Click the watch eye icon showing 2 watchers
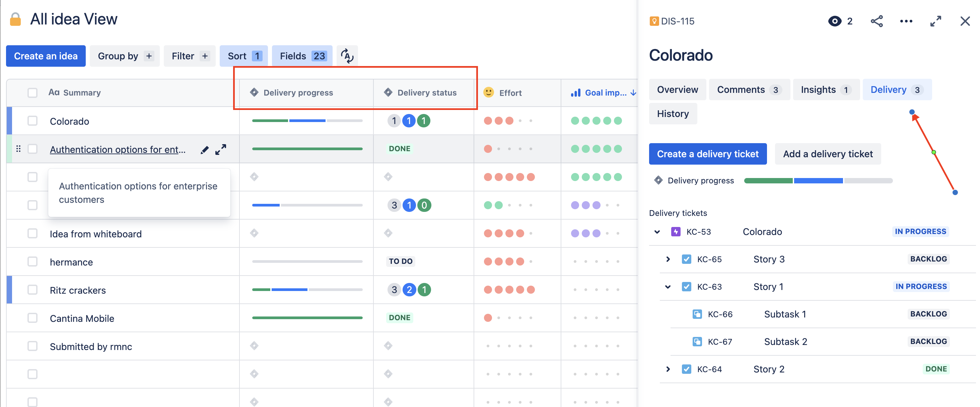 [x=835, y=21]
